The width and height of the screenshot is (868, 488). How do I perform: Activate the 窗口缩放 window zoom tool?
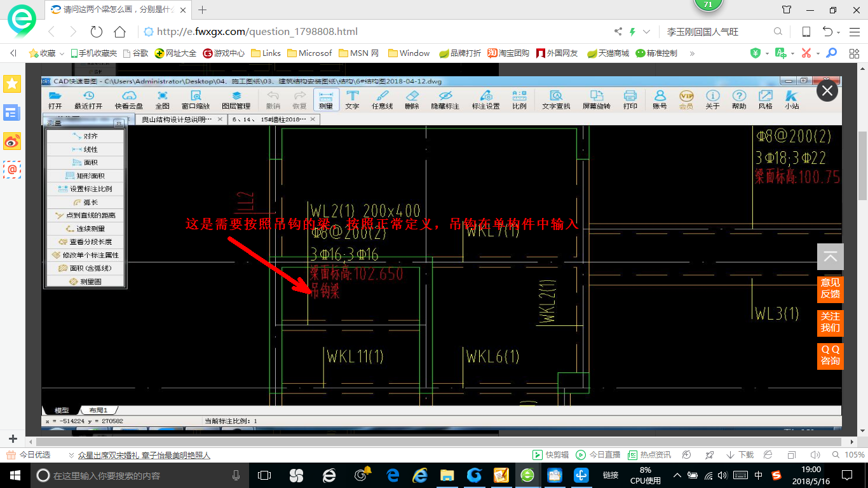click(x=196, y=100)
